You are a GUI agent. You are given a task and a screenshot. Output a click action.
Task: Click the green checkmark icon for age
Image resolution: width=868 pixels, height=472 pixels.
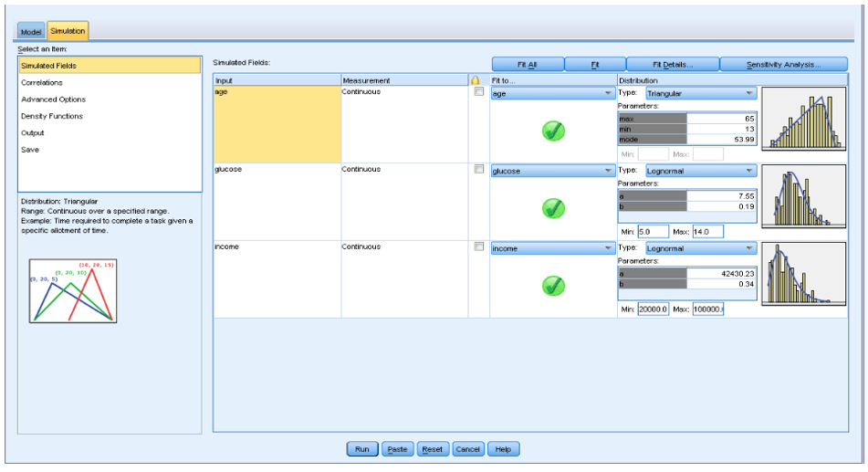[x=553, y=131]
